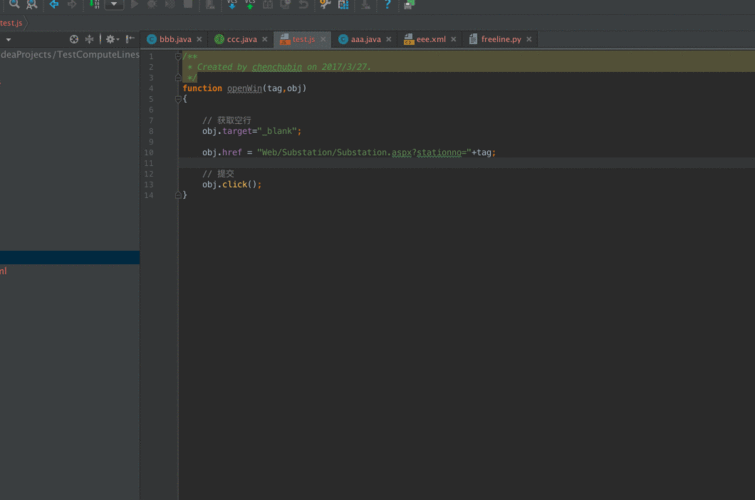Collapse the openWin function body fold marker

pyautogui.click(x=179, y=99)
